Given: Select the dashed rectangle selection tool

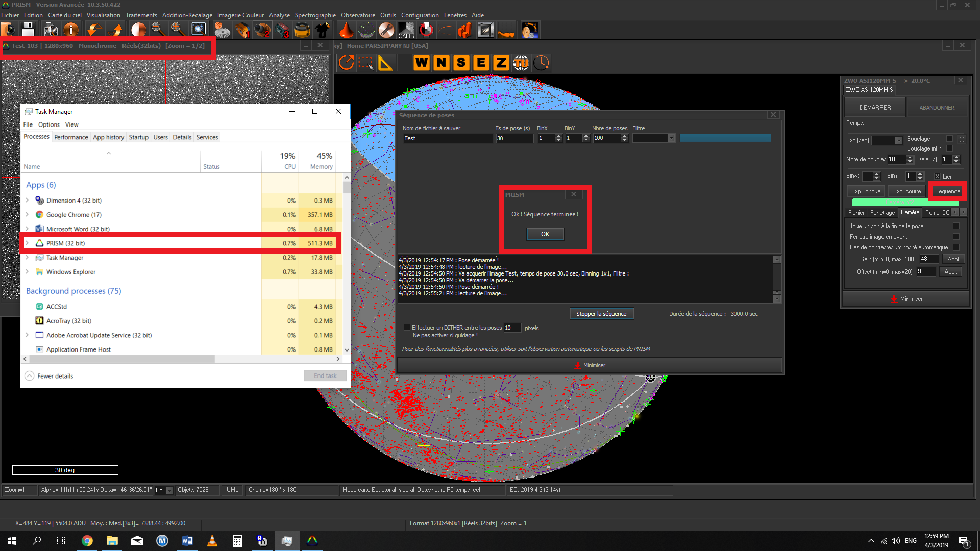Looking at the screenshot, I should tap(366, 63).
